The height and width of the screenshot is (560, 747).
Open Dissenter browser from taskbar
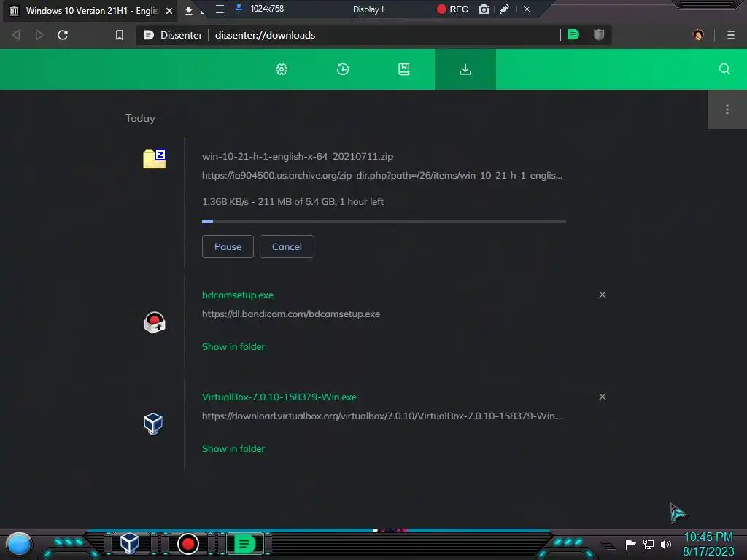(245, 544)
